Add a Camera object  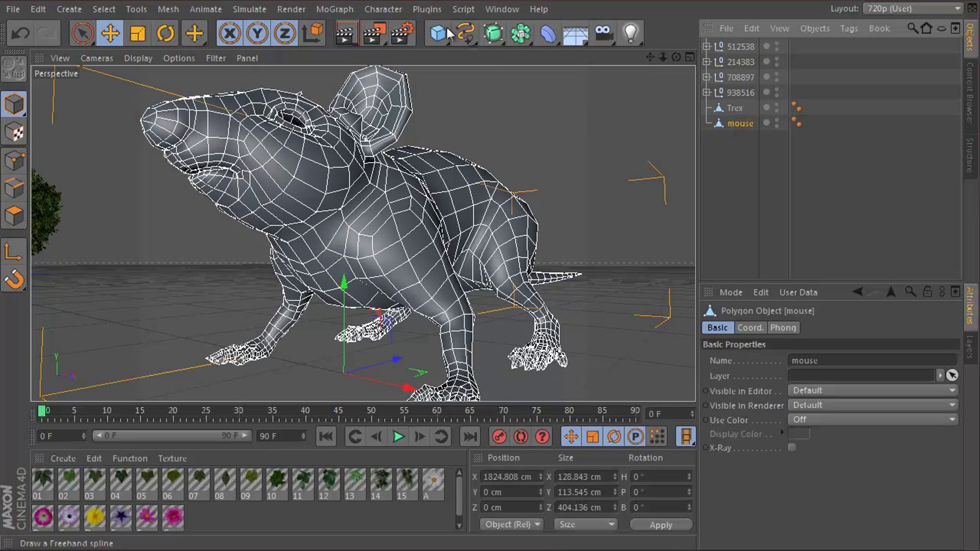(603, 33)
